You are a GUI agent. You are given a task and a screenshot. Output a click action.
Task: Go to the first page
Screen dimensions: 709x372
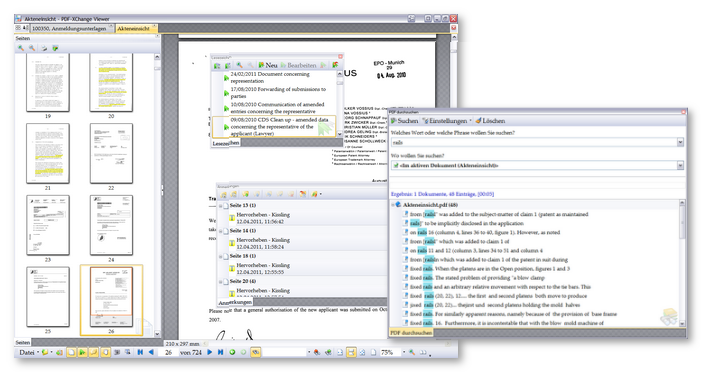click(140, 352)
